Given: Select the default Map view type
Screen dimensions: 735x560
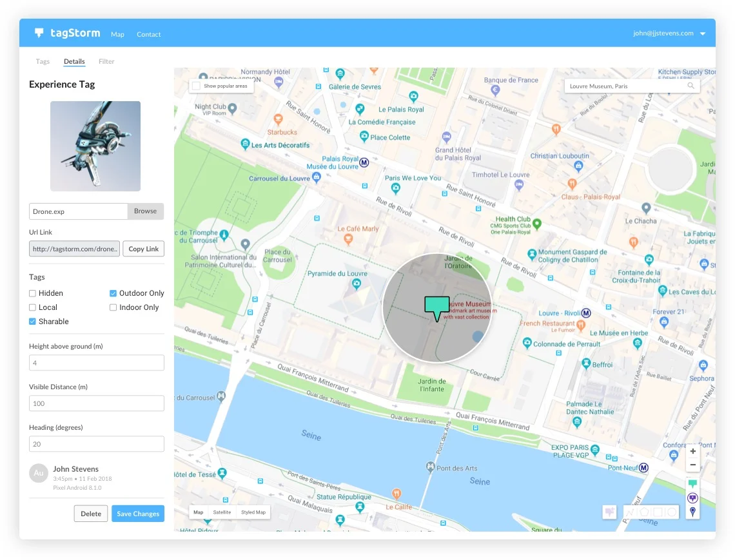Looking at the screenshot, I should tap(199, 512).
